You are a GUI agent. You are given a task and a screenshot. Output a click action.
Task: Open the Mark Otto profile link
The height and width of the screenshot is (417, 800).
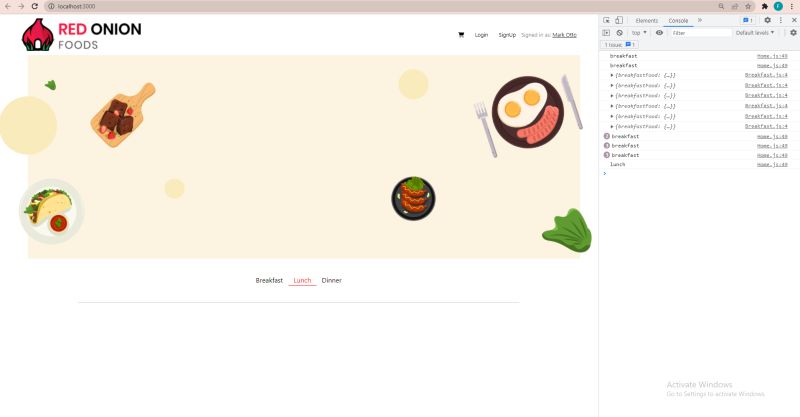click(564, 35)
